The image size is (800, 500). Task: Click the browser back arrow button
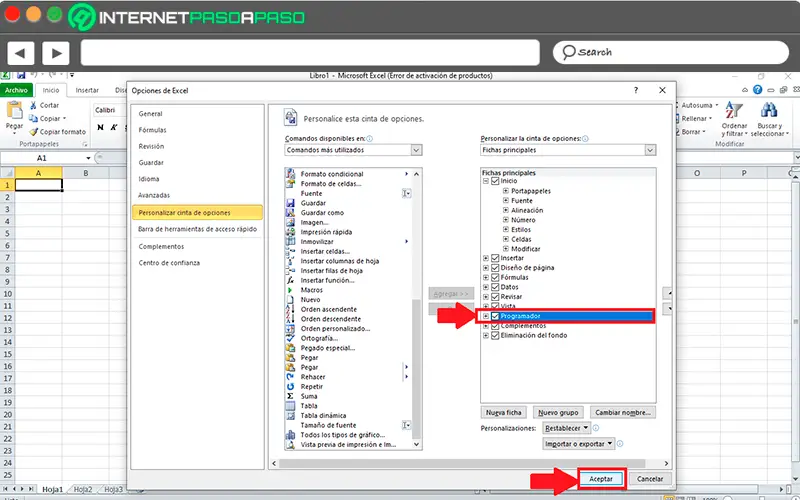pos(20,53)
